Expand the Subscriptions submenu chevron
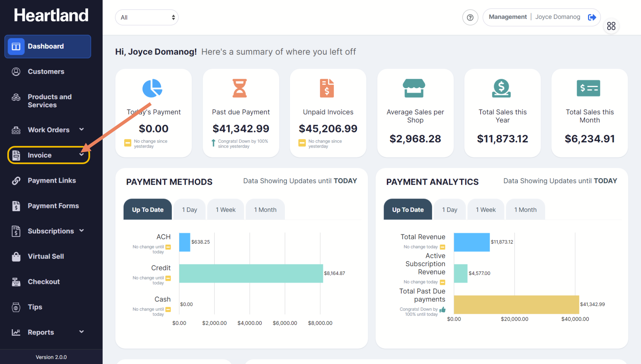Screen dimensions: 641x364 (x=81, y=231)
